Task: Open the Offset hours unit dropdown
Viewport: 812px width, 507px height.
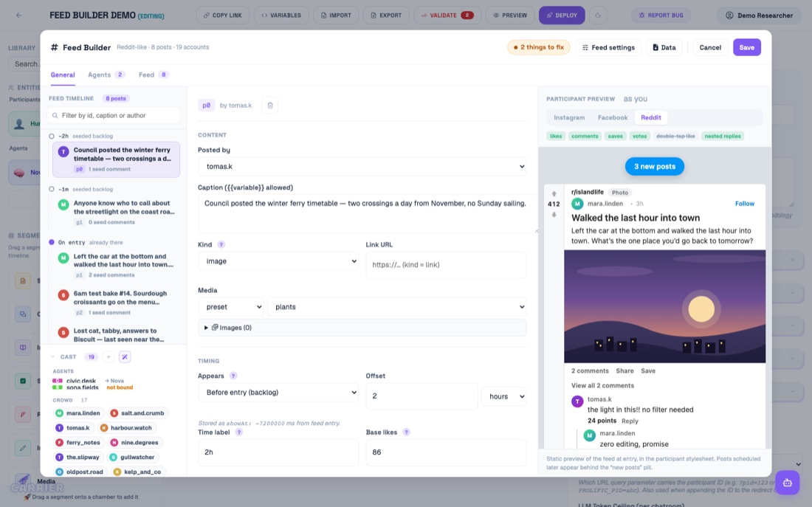Action: pos(504,396)
